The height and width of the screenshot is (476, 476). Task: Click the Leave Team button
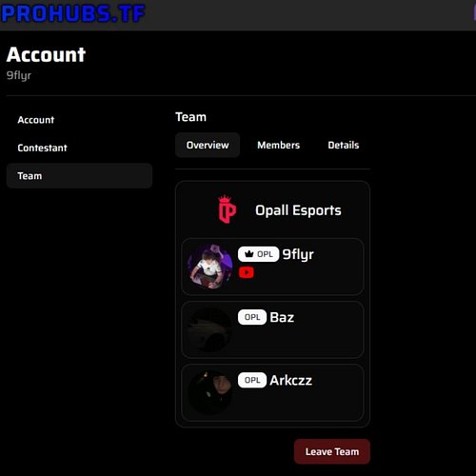[332, 451]
